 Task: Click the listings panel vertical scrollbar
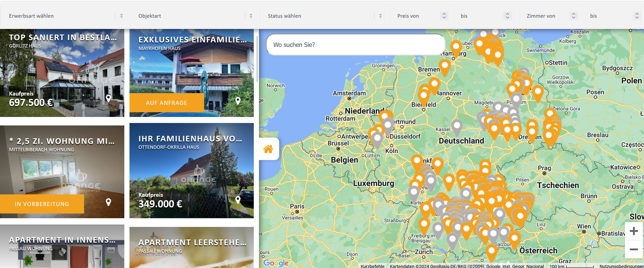point(257,59)
